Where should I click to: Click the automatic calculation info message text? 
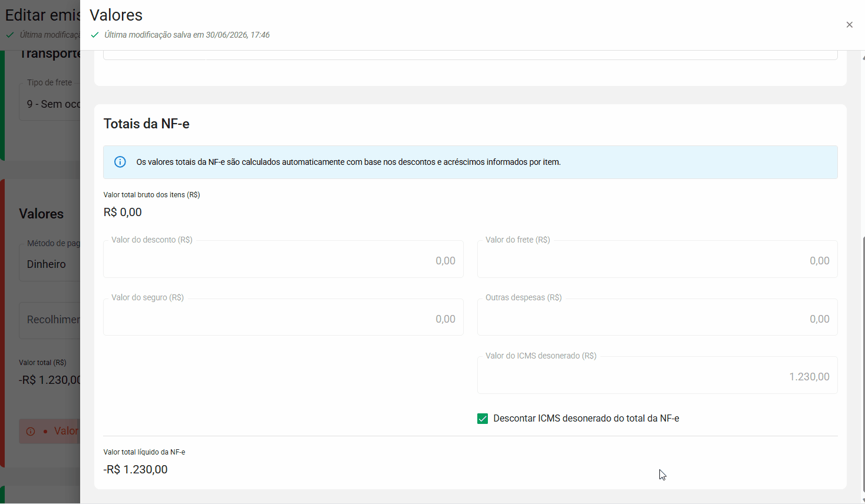348,162
